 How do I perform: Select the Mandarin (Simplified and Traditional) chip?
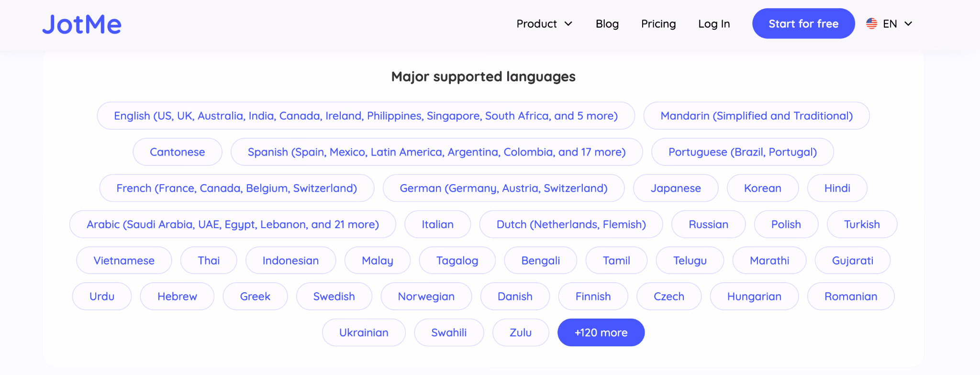pos(757,116)
